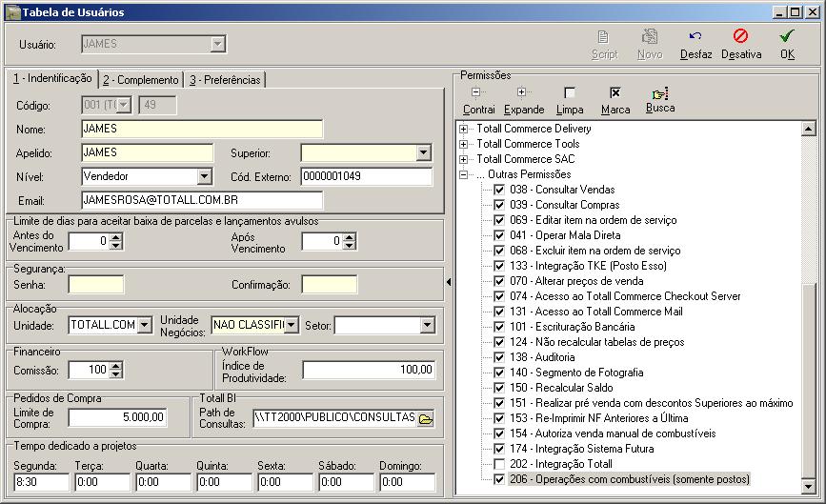Click the panel splitter collapse arrow
Screen dimensions: 826x504
click(x=449, y=282)
